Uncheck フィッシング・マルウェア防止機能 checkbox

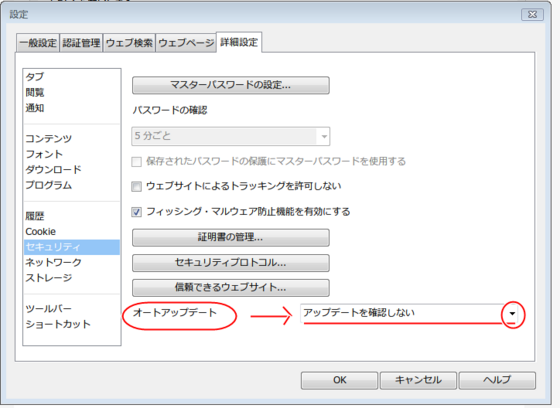[x=136, y=212]
